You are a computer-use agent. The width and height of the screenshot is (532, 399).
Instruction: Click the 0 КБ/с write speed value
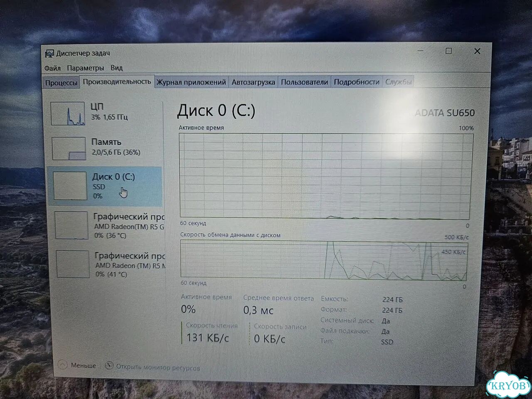point(269,339)
